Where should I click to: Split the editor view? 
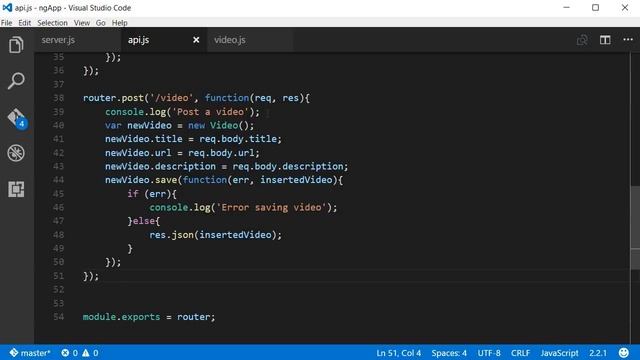click(605, 40)
